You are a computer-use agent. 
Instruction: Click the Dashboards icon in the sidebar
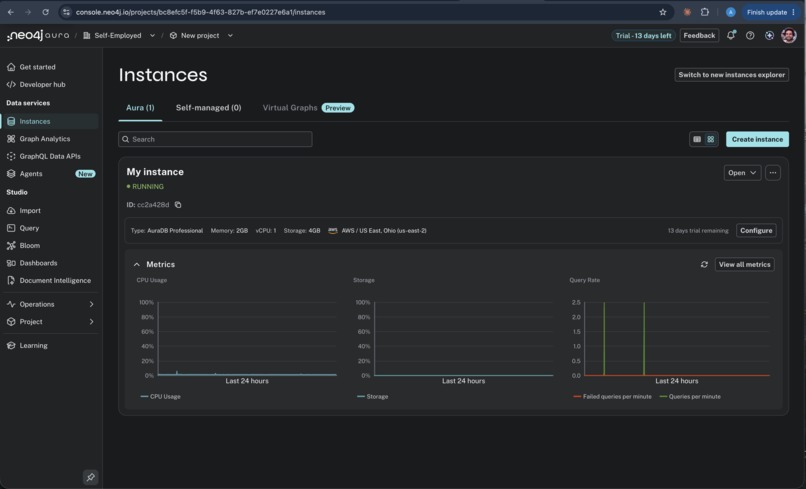coord(11,263)
